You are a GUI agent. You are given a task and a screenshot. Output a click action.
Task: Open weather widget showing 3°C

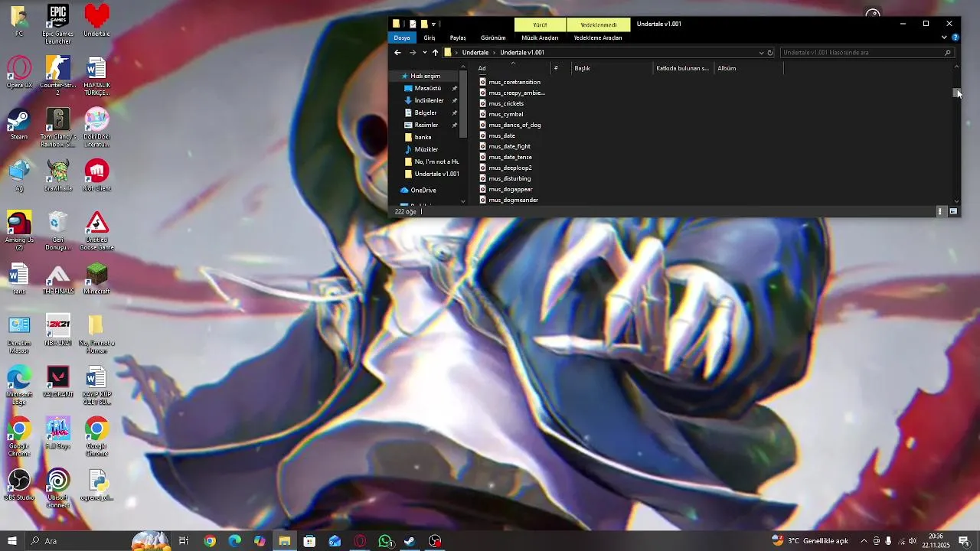coord(810,541)
